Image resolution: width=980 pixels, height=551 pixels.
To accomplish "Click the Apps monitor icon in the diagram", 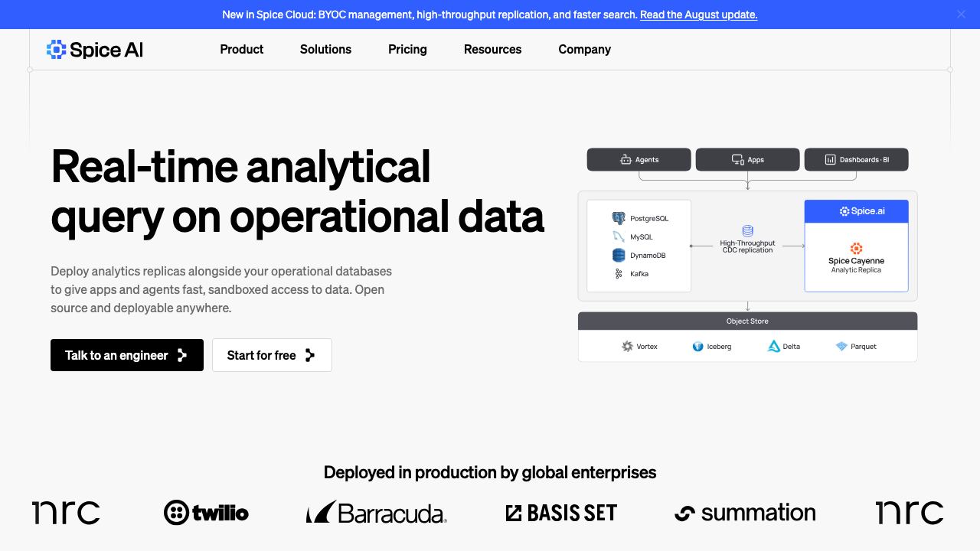I will (x=737, y=160).
